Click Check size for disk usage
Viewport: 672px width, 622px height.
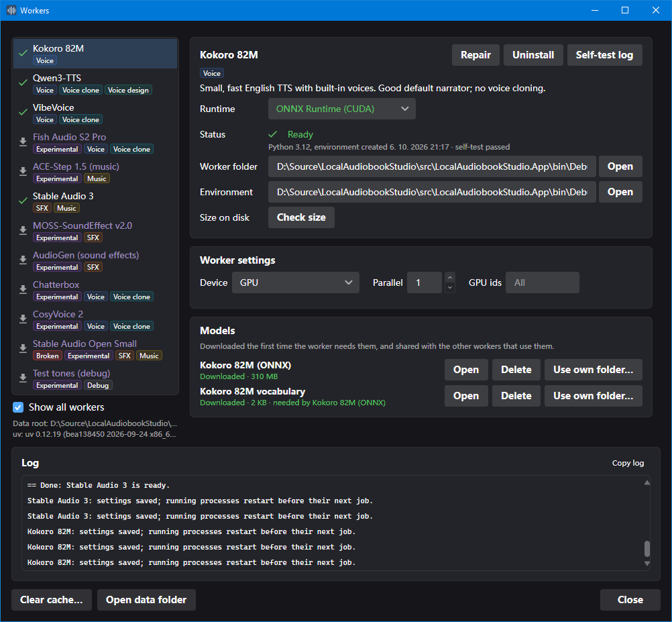click(x=301, y=217)
